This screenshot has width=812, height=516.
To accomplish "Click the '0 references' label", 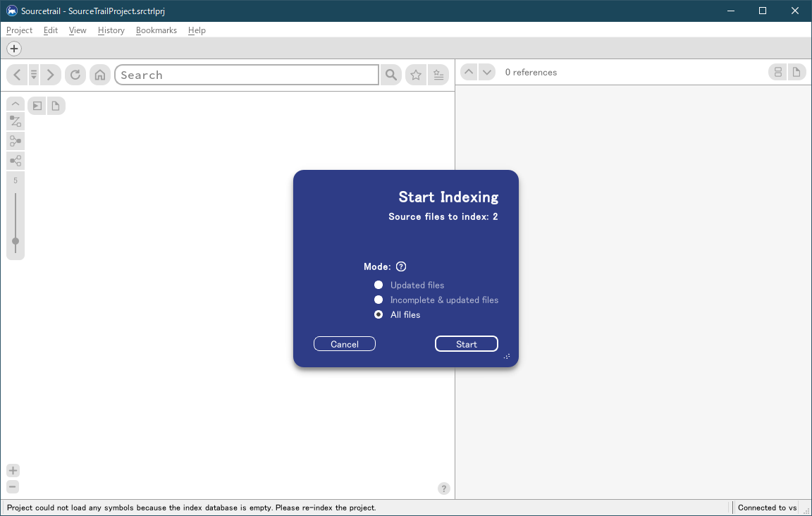I will 531,73.
